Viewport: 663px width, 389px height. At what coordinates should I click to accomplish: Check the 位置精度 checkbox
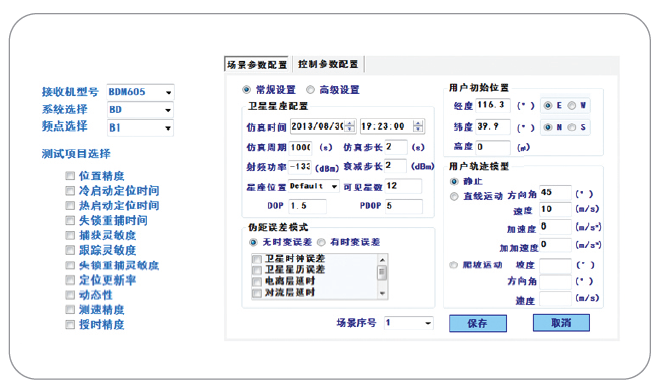[x=70, y=175]
